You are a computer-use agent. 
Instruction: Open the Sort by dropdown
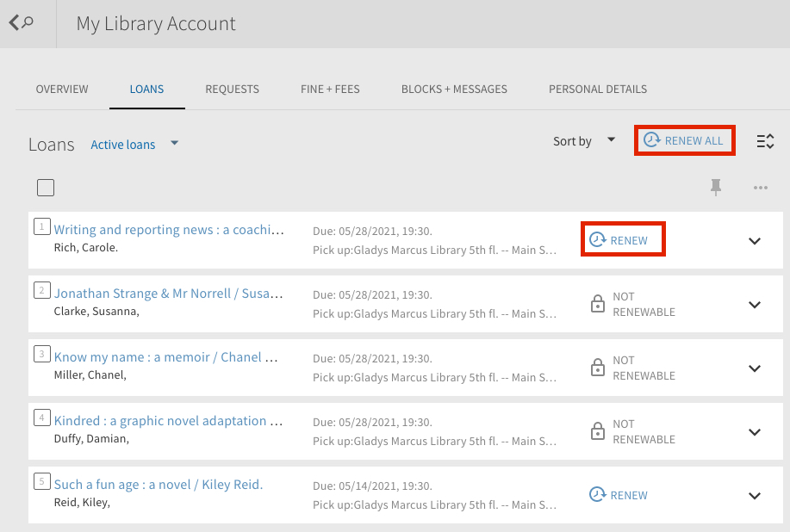584,141
